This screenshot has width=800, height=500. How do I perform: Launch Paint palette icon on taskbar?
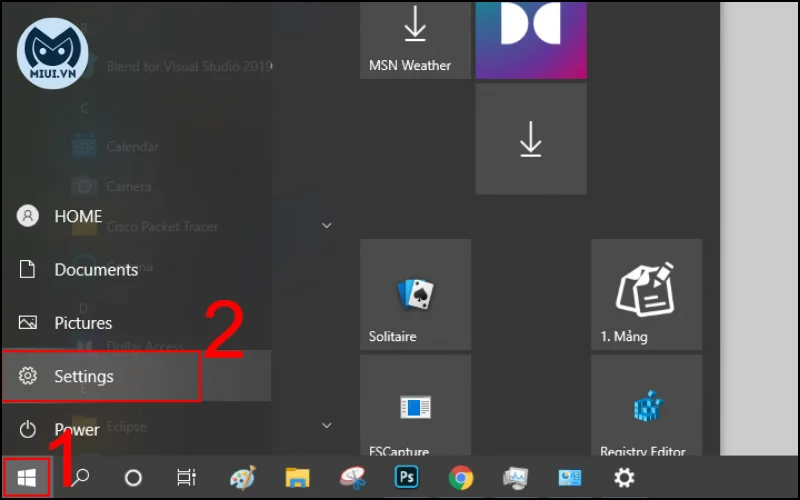pyautogui.click(x=243, y=478)
